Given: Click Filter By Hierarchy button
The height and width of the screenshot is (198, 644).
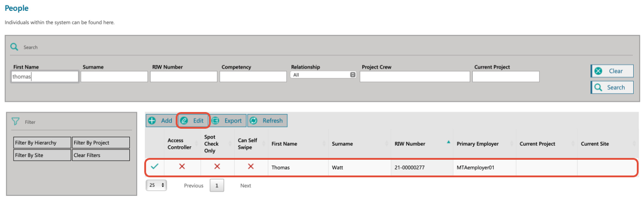Looking at the screenshot, I should pos(42,143).
